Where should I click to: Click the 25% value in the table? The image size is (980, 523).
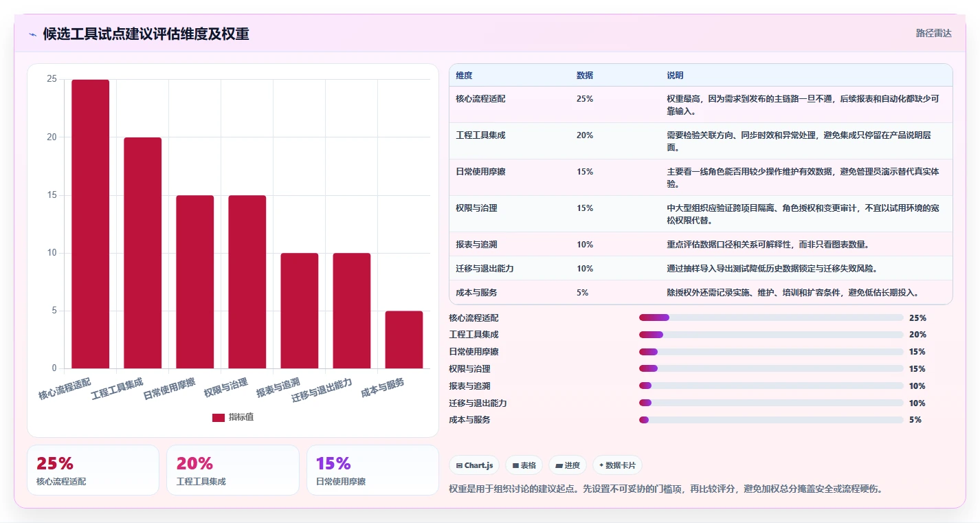(x=585, y=99)
